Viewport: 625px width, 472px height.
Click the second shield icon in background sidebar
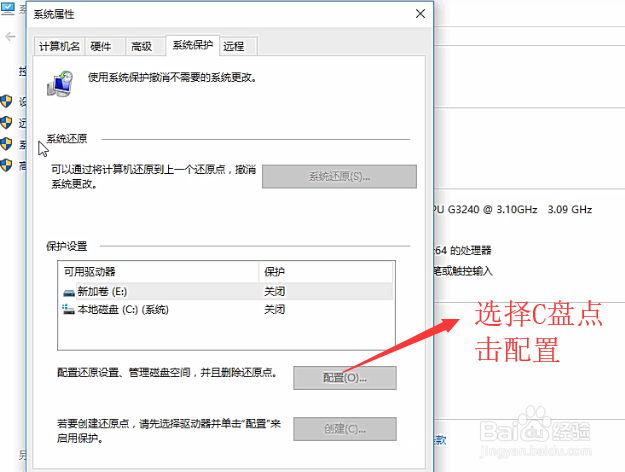[x=6, y=122]
